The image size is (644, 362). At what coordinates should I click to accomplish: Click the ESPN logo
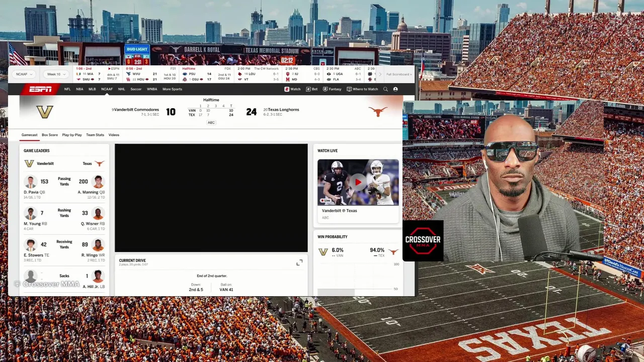point(40,89)
